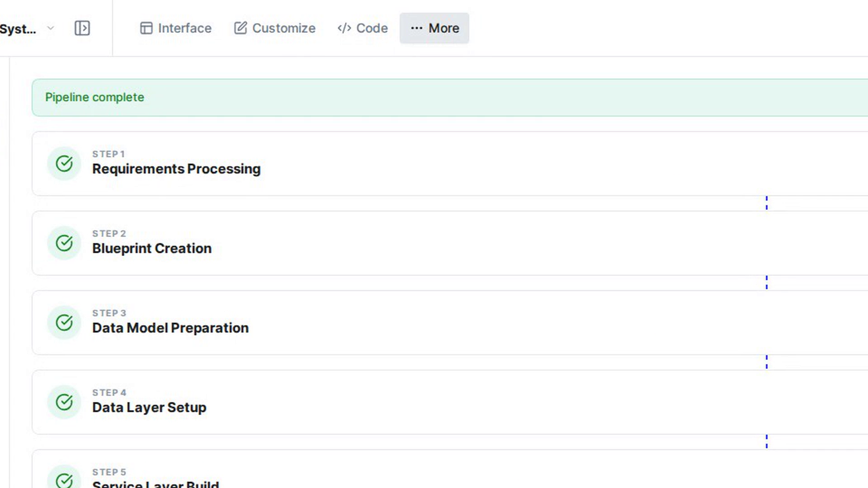Switch to the Interface tab
This screenshot has height=488, width=868.
(176, 28)
